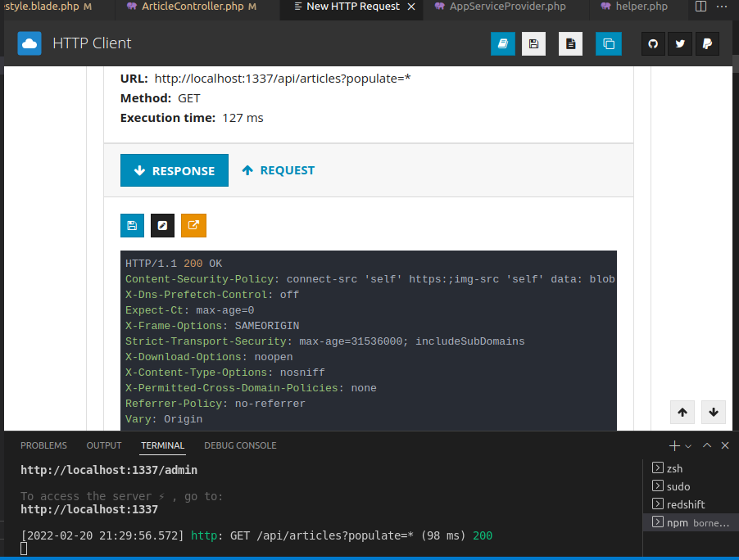
Task: Open response externally with orange icon
Action: pos(193,226)
